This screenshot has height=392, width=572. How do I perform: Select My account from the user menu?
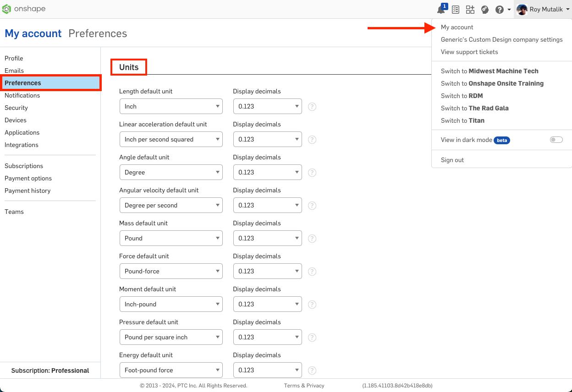tap(457, 27)
